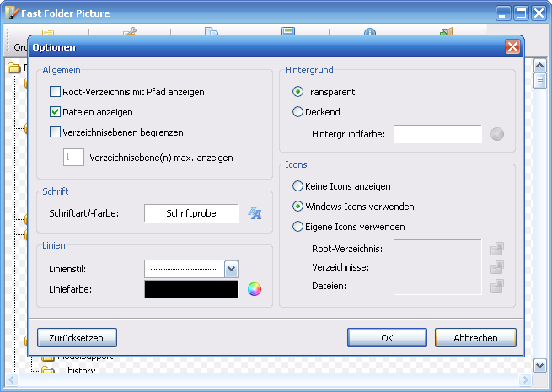Open the line color picker wheel icon
This screenshot has height=392, width=552.
(x=255, y=290)
